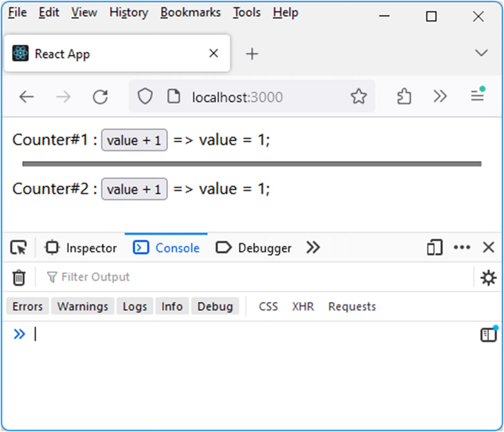Toggle responsive design mode icon
Image resolution: width=504 pixels, height=432 pixels.
coord(434,248)
